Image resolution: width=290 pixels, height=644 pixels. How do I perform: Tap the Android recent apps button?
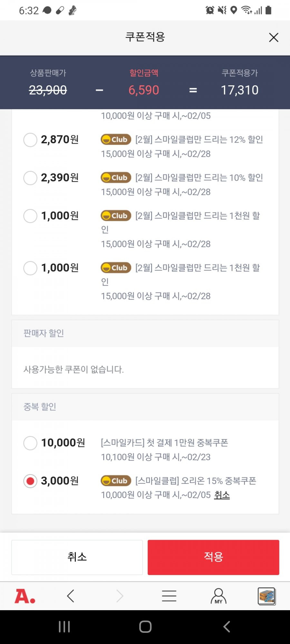pos(64,627)
